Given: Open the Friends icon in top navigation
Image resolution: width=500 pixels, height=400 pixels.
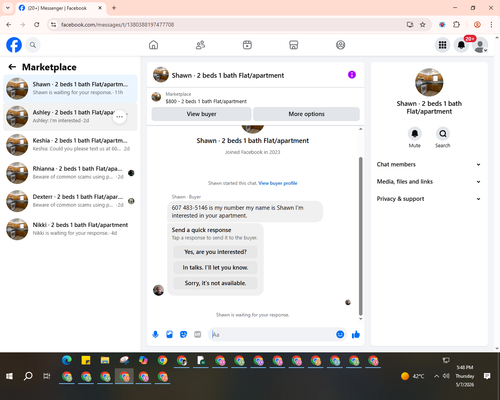Looking at the screenshot, I should (x=200, y=45).
